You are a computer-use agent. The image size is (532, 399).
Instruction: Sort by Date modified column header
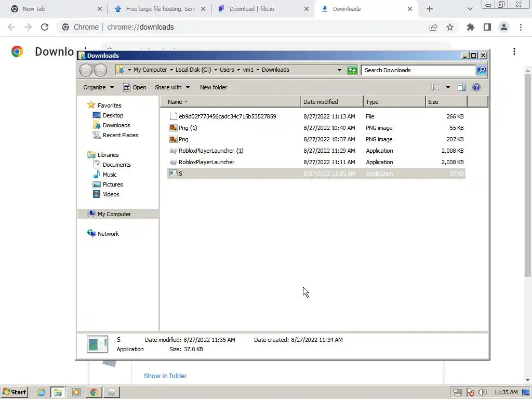(x=332, y=102)
